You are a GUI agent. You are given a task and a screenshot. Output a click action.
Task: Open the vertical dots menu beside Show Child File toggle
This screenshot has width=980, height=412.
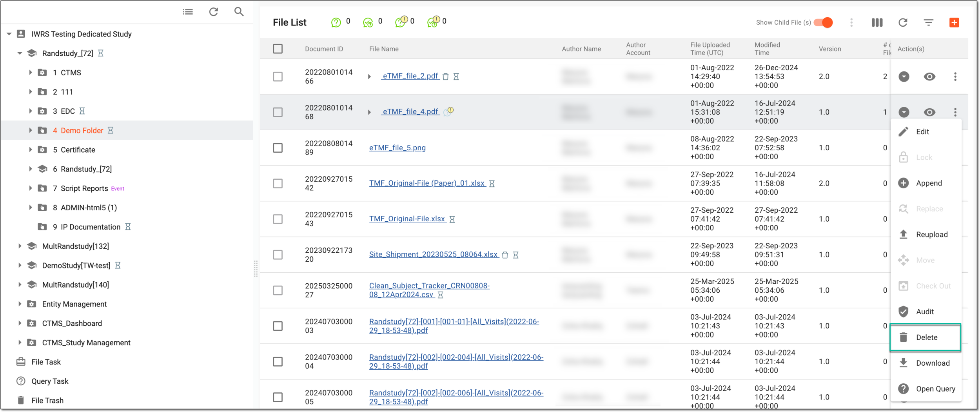pyautogui.click(x=851, y=22)
